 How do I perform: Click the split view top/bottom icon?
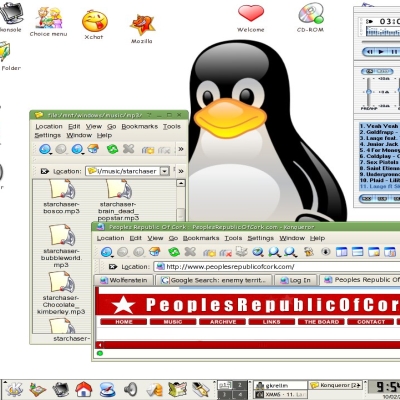[358, 252]
